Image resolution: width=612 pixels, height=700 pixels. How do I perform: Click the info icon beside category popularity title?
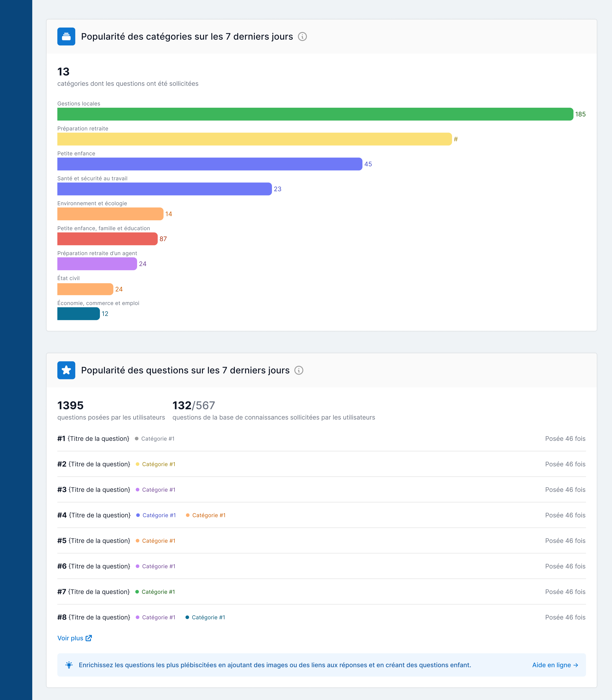pyautogui.click(x=302, y=37)
